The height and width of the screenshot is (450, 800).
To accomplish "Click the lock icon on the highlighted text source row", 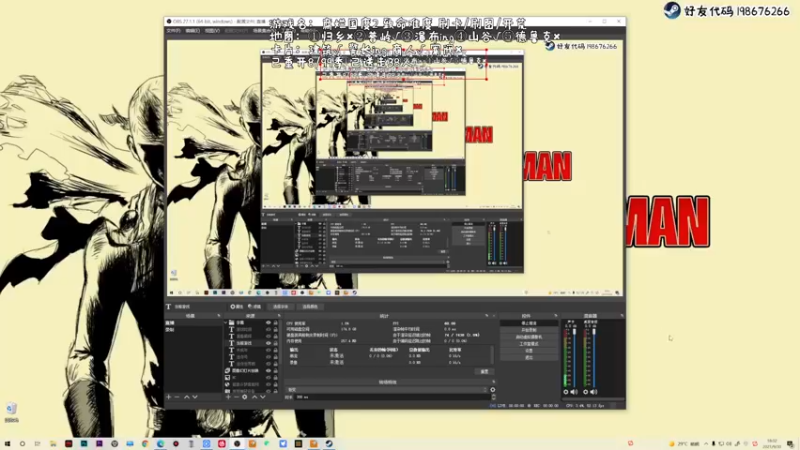I will click(276, 343).
